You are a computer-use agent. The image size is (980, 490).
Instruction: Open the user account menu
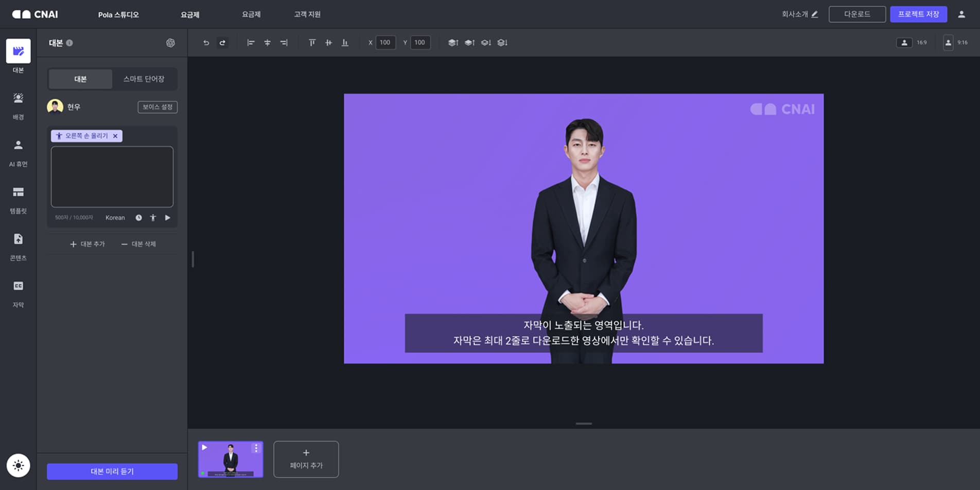click(961, 14)
